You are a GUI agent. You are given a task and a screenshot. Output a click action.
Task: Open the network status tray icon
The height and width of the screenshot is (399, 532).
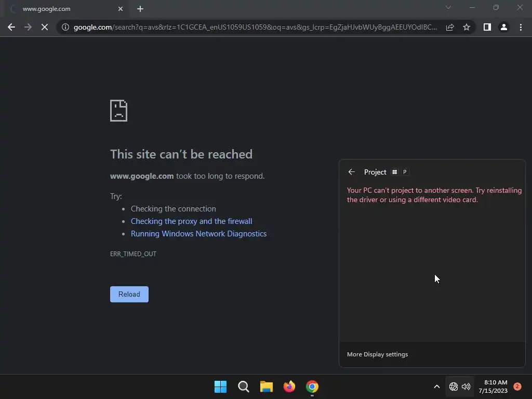pos(453,387)
